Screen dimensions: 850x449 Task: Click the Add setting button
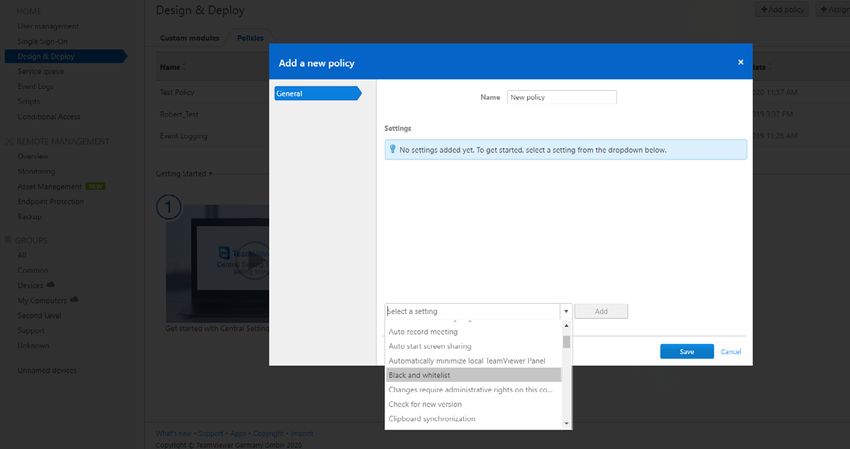(x=601, y=311)
